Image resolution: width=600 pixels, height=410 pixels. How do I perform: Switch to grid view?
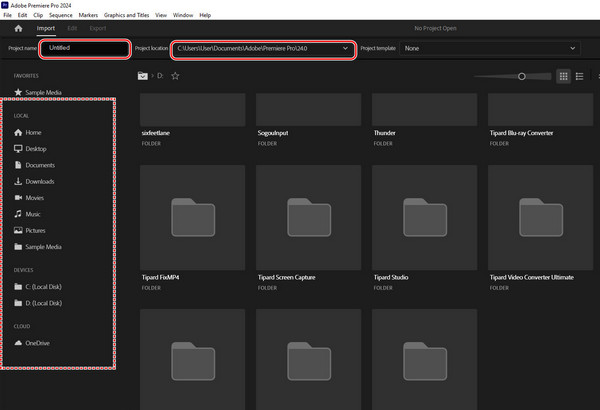(x=563, y=76)
